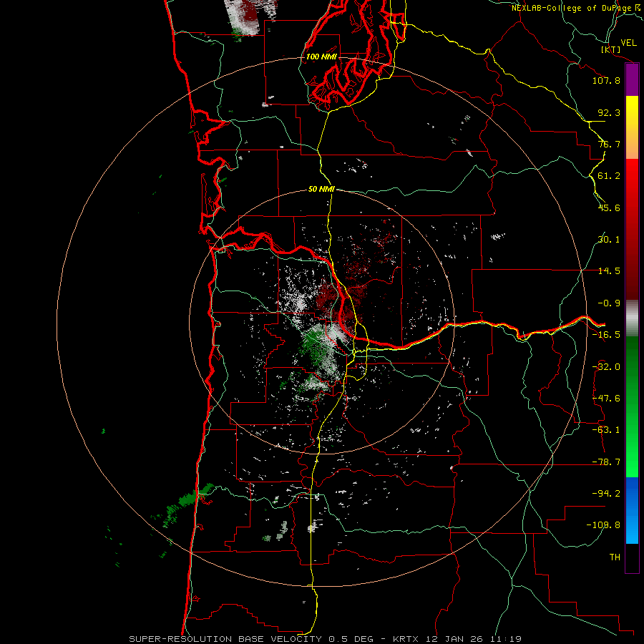Click the SUPER-RESOLUTION BASE VELOCITY product title
644x644 pixels.
click(226, 639)
